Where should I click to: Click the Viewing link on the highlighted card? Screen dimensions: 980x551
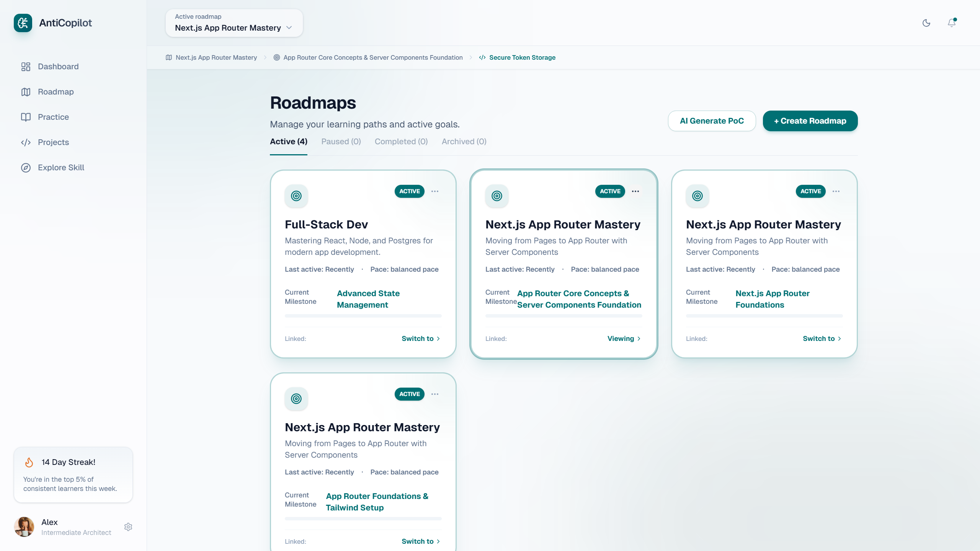624,339
